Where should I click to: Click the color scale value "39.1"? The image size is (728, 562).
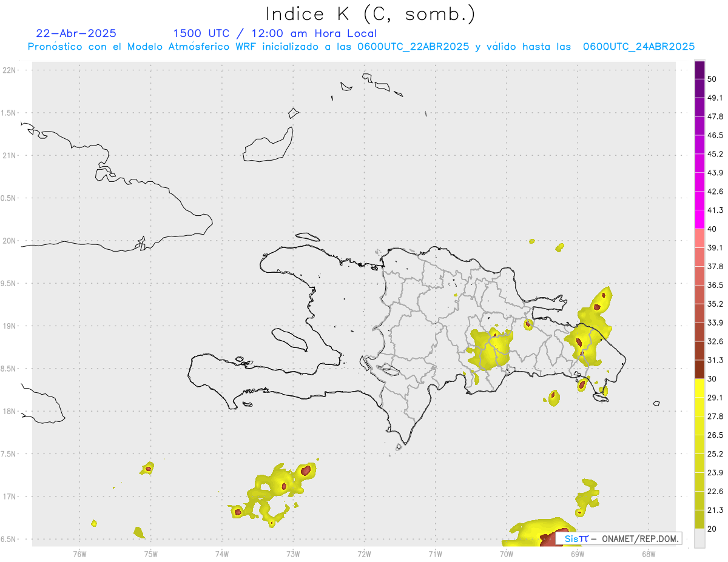pyautogui.click(x=715, y=247)
